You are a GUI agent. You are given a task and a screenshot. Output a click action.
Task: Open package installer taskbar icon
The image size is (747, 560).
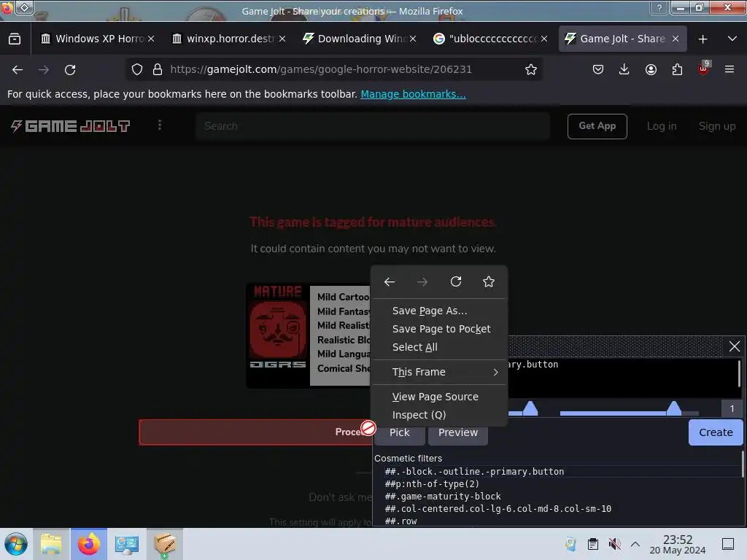click(x=165, y=544)
